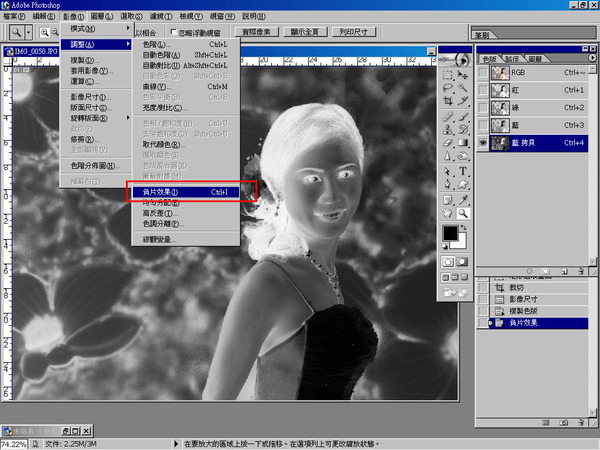Enable the 忽略浮動視窗 checkbox
Viewport: 600px width, 450px height.
tap(174, 33)
